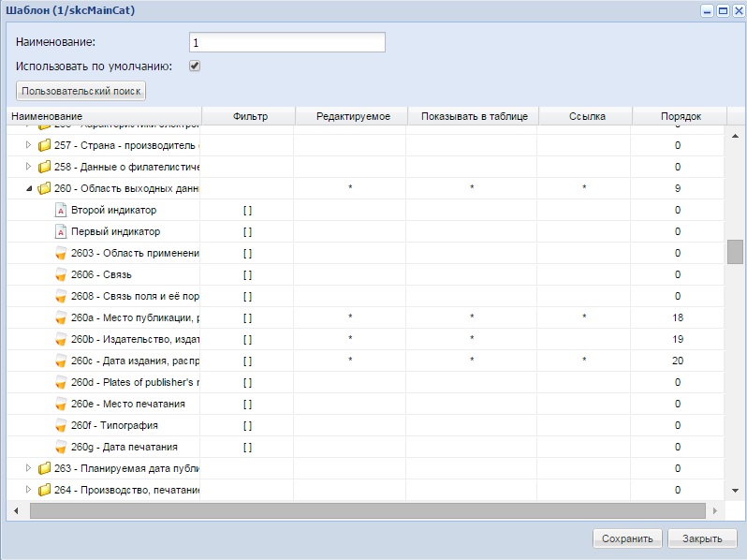Click subfield icon of 260f - Типография
747x560 pixels.
point(61,425)
